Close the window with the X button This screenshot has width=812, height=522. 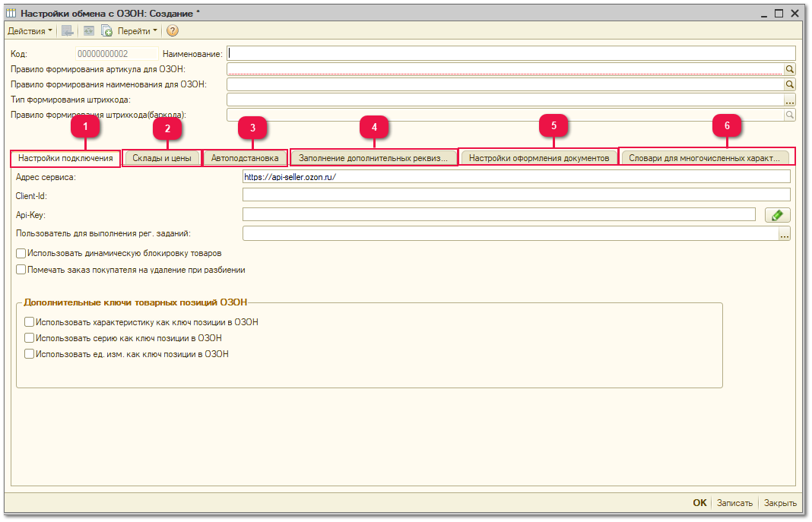[x=795, y=14]
